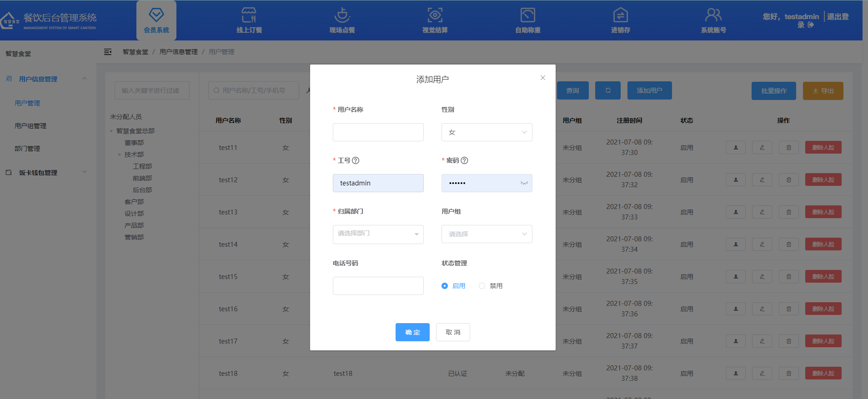The image size is (868, 399).
Task: Open the 归属部门 department dropdown
Action: [378, 234]
